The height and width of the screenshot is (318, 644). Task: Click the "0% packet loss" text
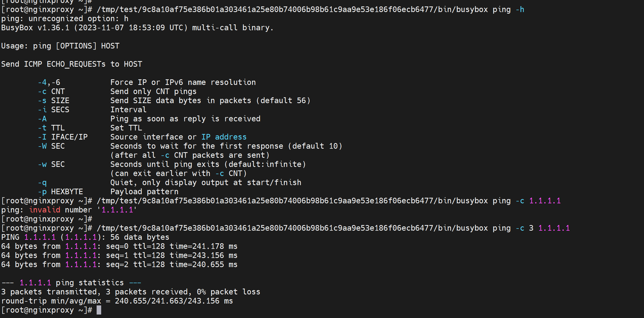click(x=228, y=292)
